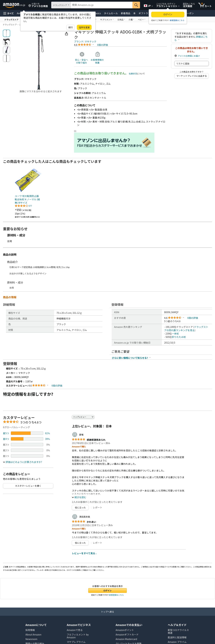This screenshot has width=215, height=644.
Task: Click the 折りたたみ杖 ranking link
Action: [179, 337]
